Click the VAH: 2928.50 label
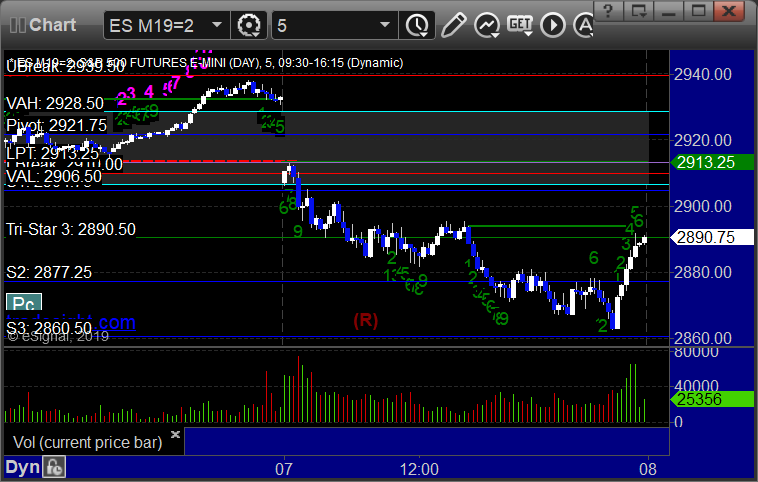The image size is (758, 482). 55,103
